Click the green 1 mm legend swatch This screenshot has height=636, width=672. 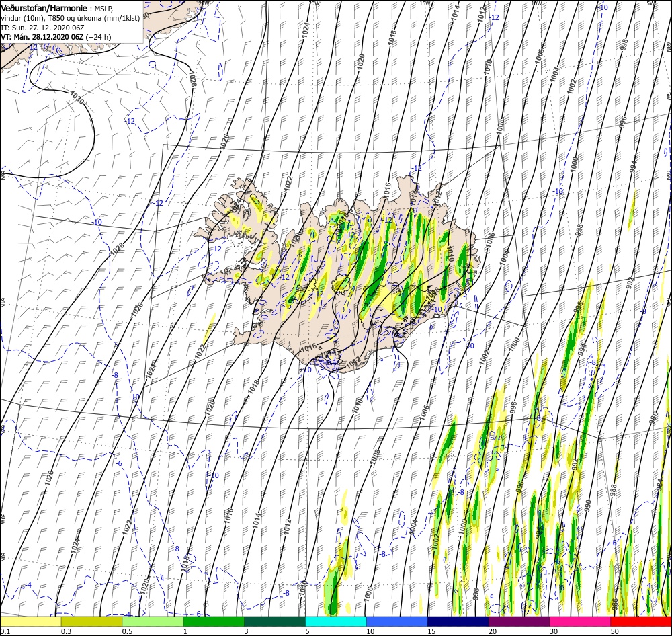pyautogui.click(x=214, y=621)
